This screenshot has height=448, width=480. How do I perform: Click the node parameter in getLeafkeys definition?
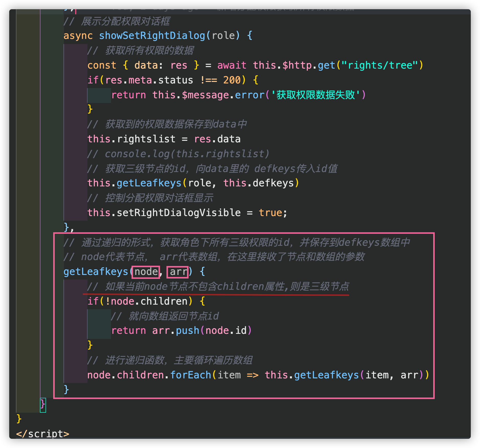pyautogui.click(x=146, y=272)
